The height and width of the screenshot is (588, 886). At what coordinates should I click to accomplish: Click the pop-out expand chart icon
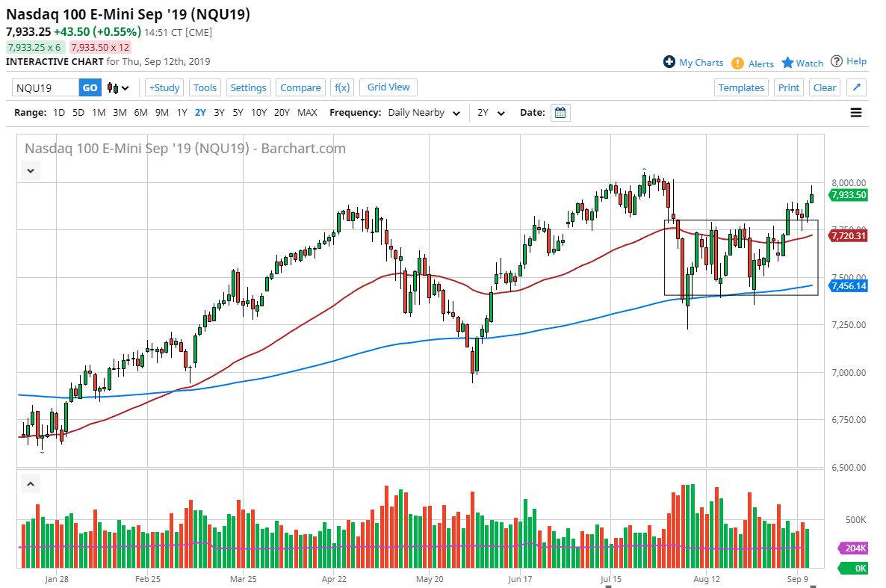(857, 87)
